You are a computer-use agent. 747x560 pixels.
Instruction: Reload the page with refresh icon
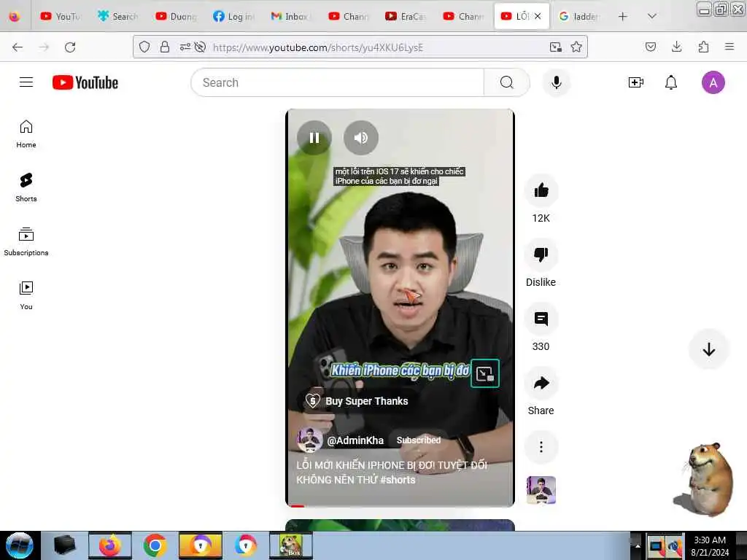tap(70, 47)
